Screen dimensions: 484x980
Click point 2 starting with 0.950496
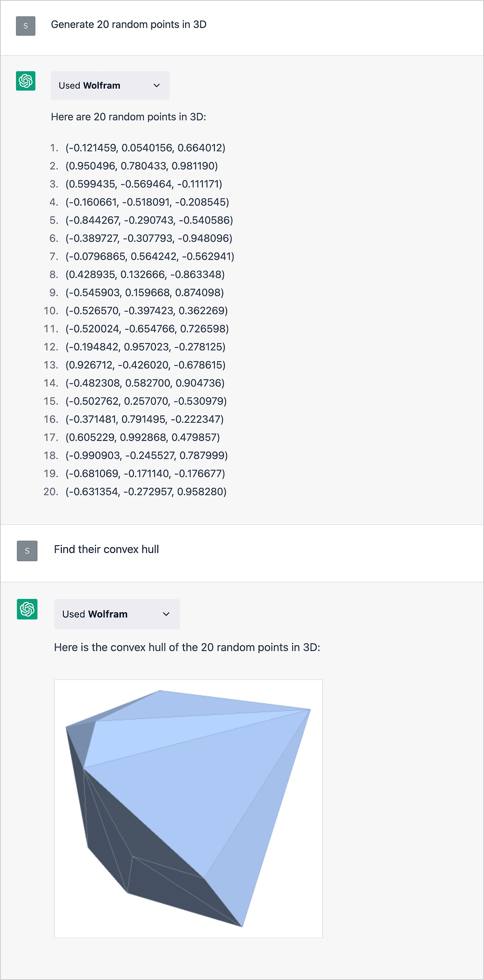142,166
